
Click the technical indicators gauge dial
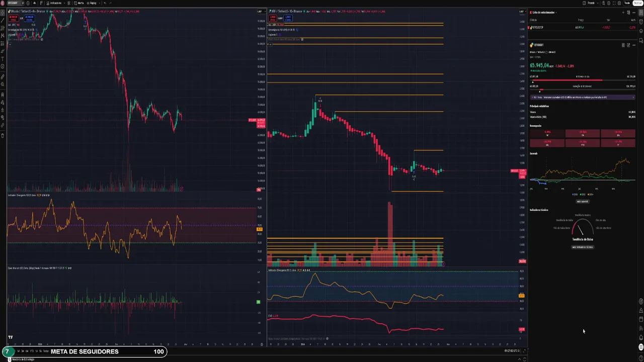[x=582, y=227]
